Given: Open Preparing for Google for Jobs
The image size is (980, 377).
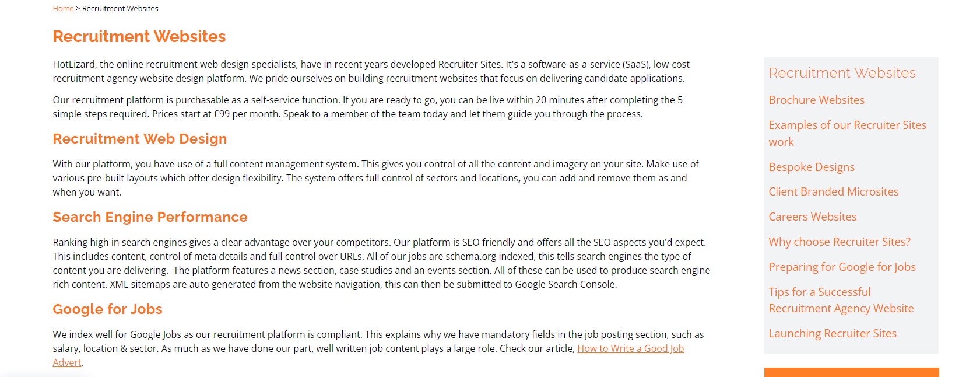Looking at the screenshot, I should (842, 267).
